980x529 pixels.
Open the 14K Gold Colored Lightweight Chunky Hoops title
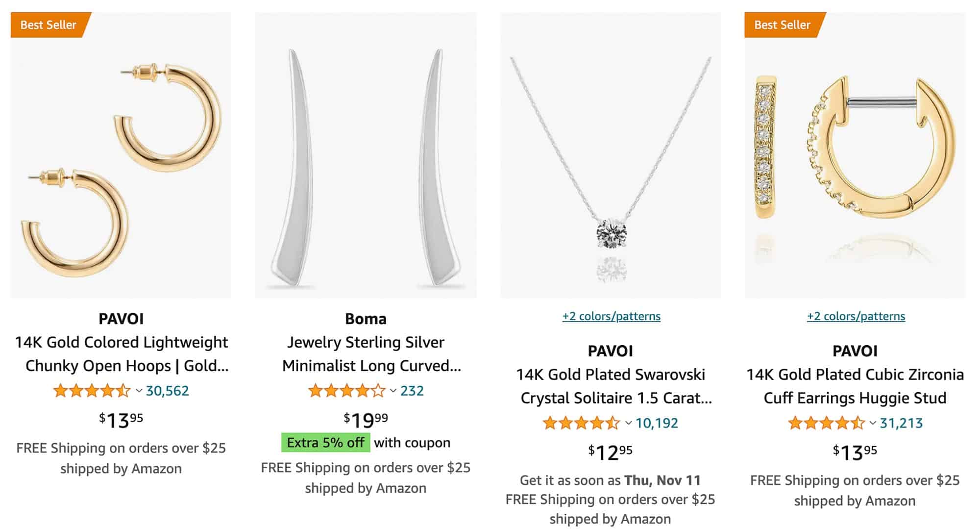click(121, 354)
